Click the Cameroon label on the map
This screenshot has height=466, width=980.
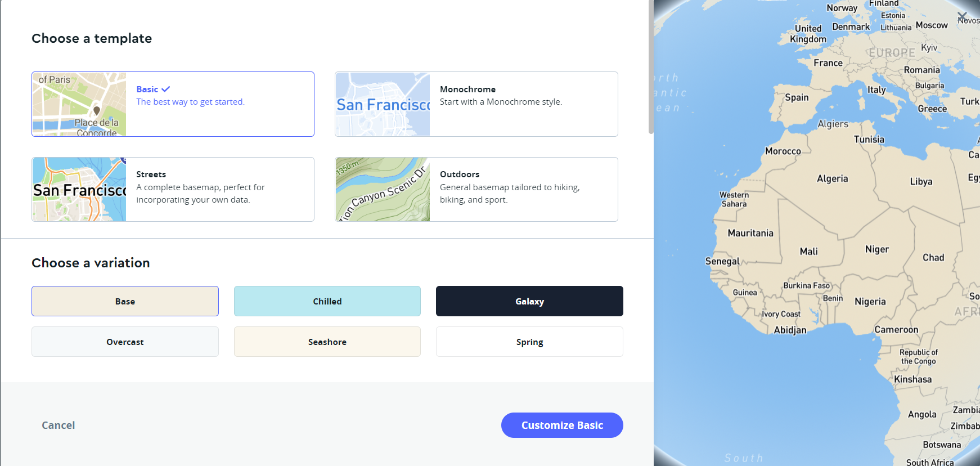pyautogui.click(x=896, y=330)
